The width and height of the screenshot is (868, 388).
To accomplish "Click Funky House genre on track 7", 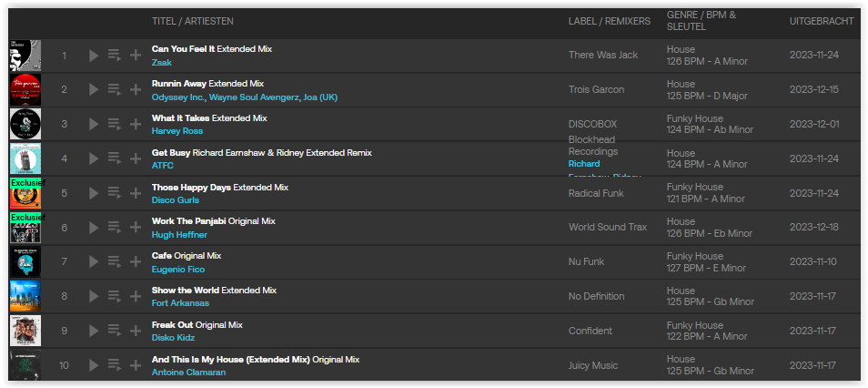I will (x=694, y=256).
